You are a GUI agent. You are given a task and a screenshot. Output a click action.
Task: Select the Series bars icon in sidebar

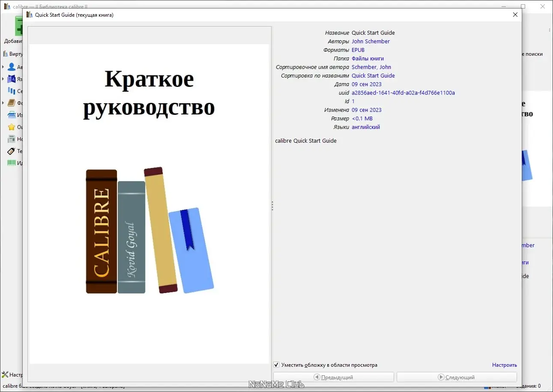(12, 91)
